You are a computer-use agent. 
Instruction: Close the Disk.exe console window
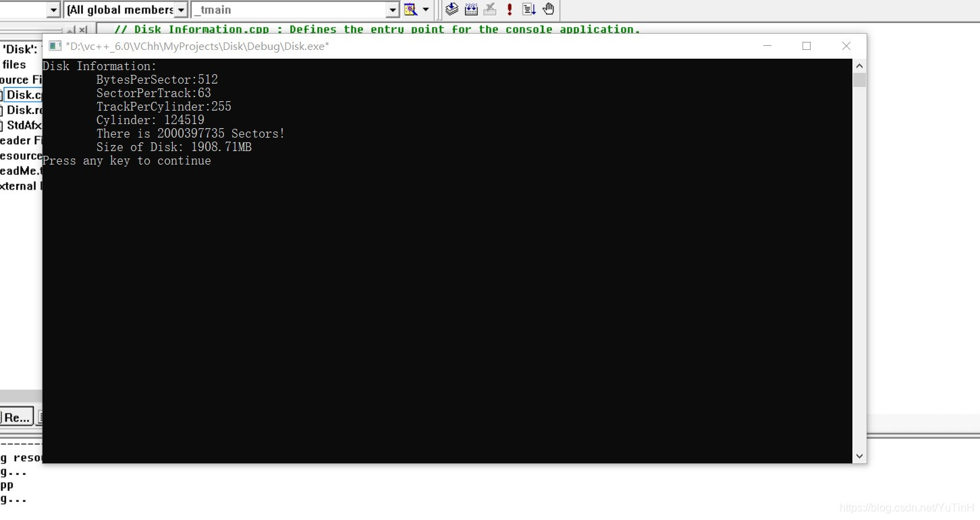click(x=846, y=46)
